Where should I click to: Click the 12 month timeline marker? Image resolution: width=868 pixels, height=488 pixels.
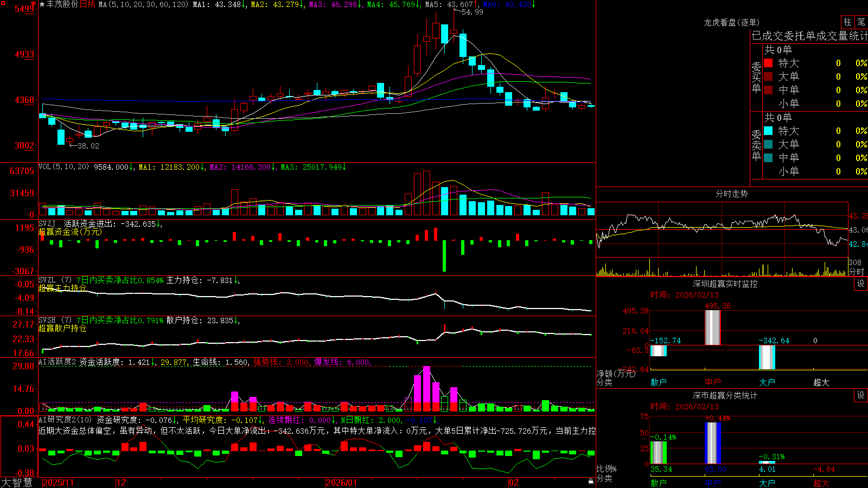(x=122, y=483)
